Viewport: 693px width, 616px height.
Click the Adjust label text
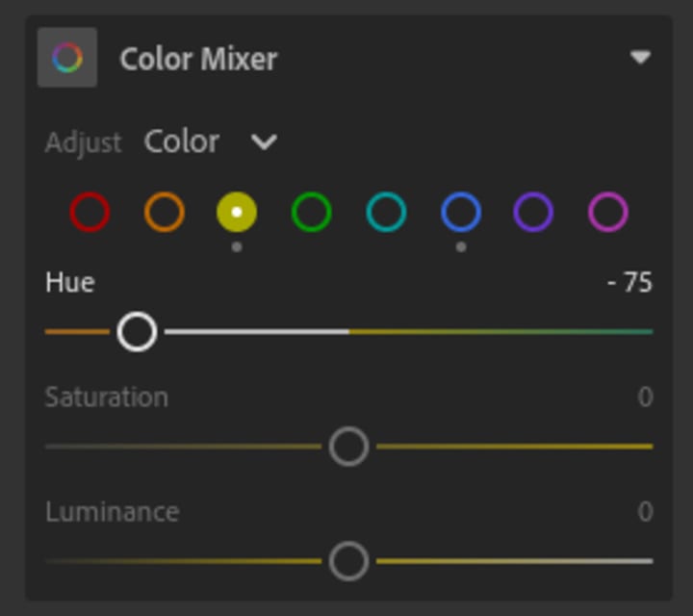(x=84, y=143)
